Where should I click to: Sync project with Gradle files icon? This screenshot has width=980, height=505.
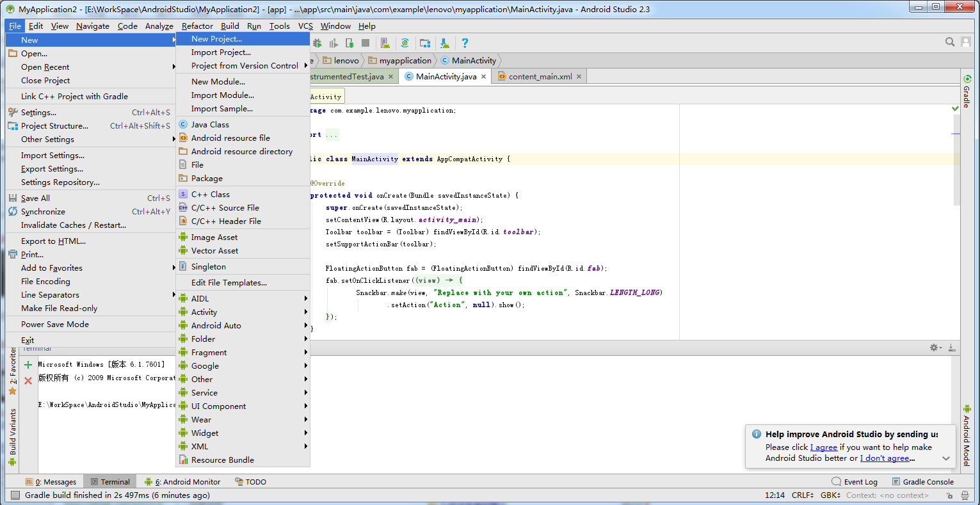[x=405, y=43]
